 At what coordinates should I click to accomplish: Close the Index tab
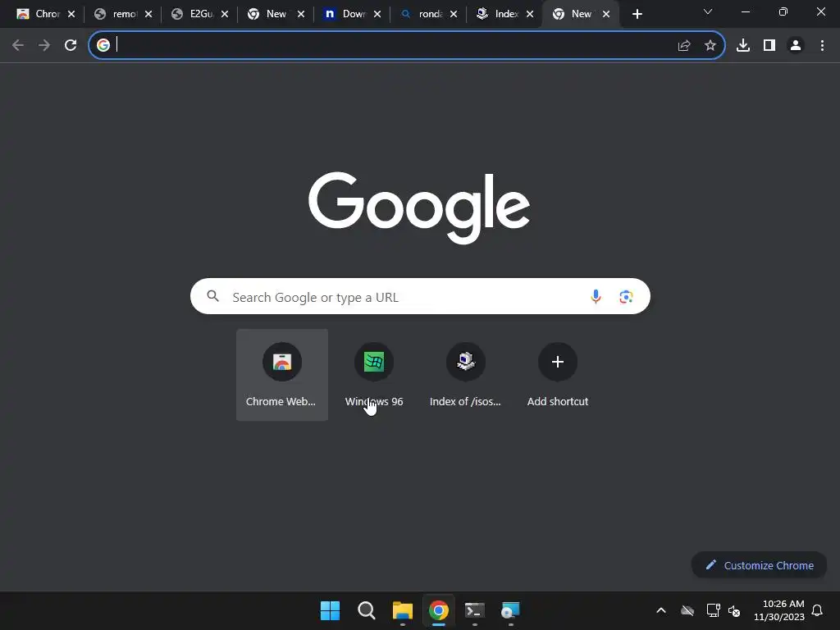point(530,14)
